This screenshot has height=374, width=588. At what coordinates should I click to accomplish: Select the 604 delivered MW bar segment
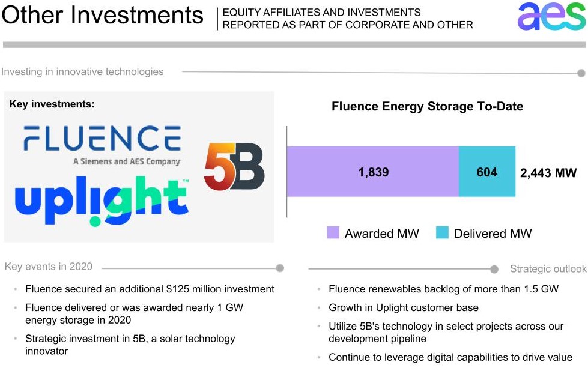click(x=487, y=172)
